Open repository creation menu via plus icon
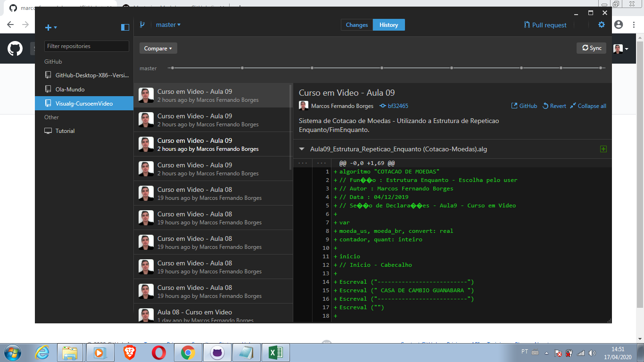The height and width of the screenshot is (362, 644). point(48,27)
